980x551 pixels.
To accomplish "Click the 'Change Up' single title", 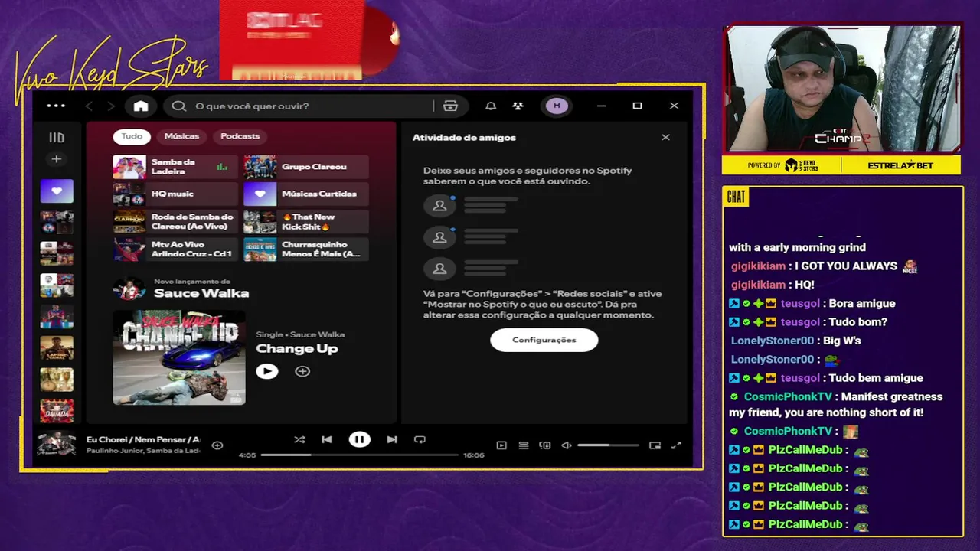I will click(x=296, y=349).
